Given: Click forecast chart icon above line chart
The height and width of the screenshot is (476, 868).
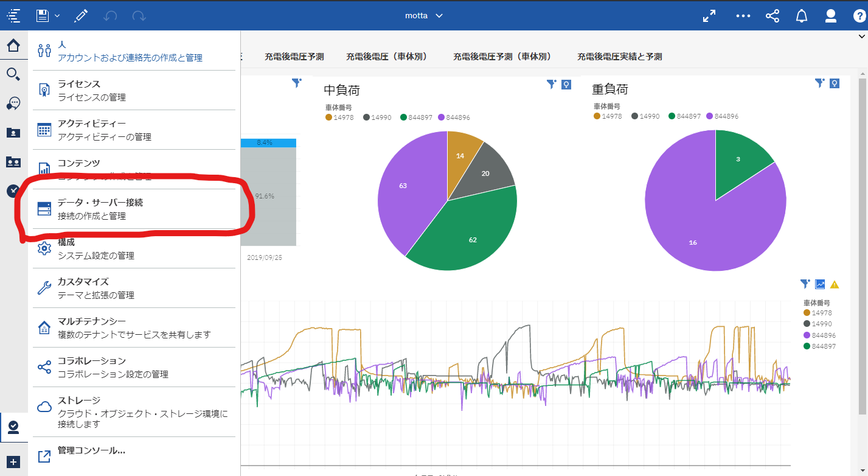Looking at the screenshot, I should tap(820, 284).
